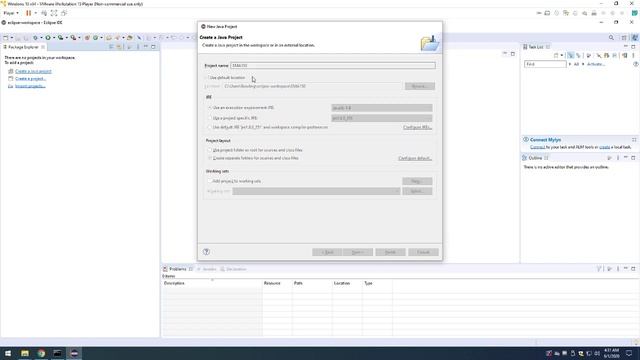Toggle Use default location checkbox

(207, 78)
